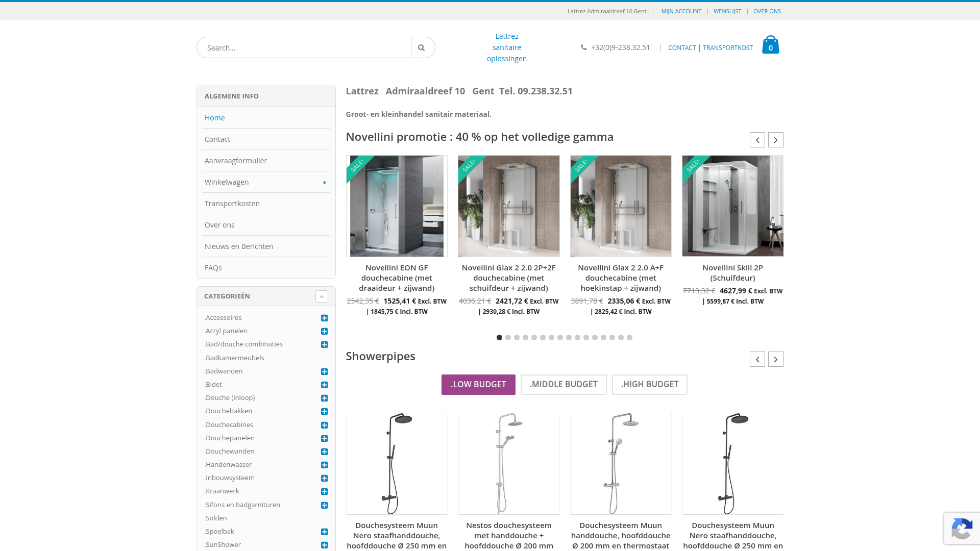980x551 pixels.
Task: Open Nestos douchesysteem product image
Action: coord(509,464)
